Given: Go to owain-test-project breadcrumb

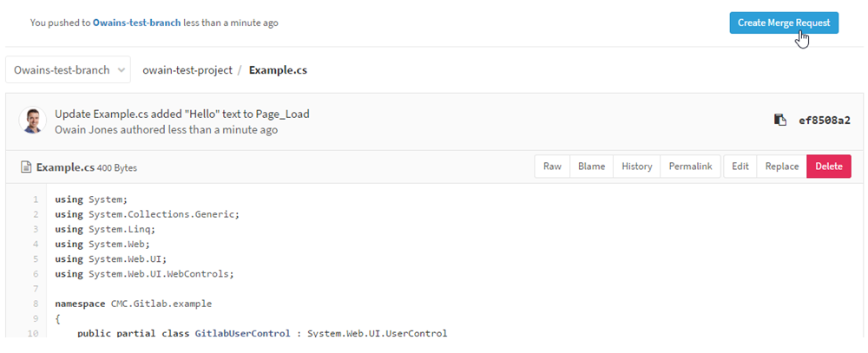Looking at the screenshot, I should click(187, 70).
